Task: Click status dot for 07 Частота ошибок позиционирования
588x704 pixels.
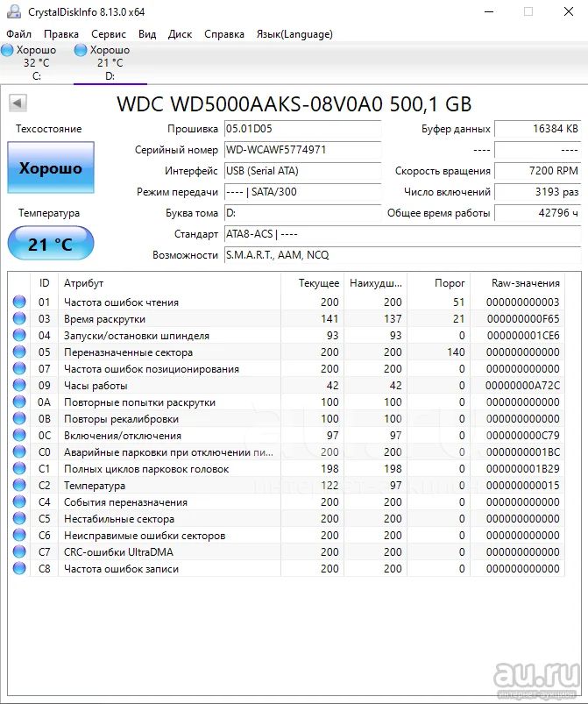Action: point(19,368)
